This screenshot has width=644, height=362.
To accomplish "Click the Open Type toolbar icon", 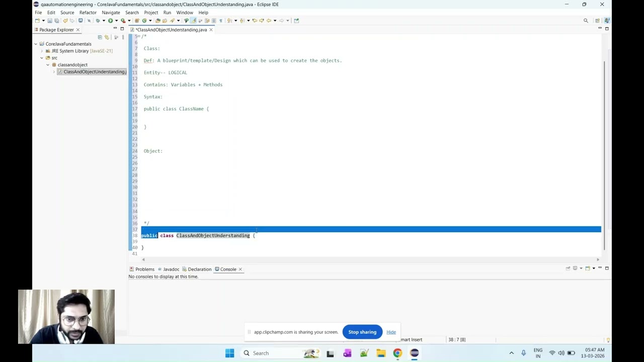I will [x=157, y=21].
